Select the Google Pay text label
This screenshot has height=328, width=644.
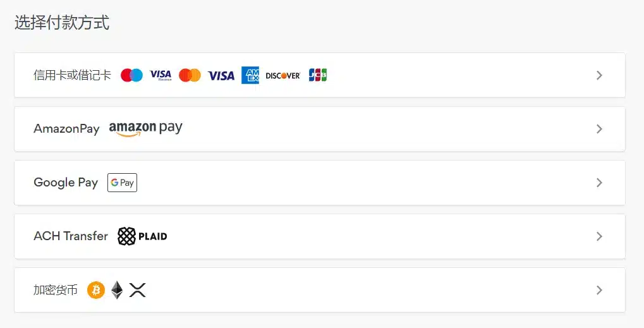pyautogui.click(x=66, y=183)
